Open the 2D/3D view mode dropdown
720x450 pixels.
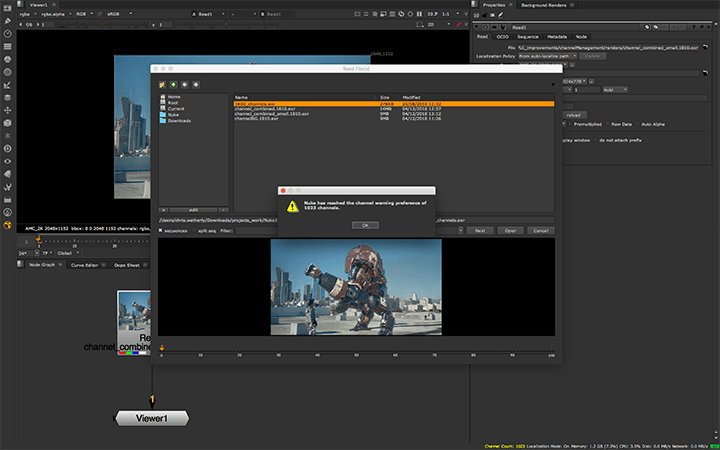[437, 25]
